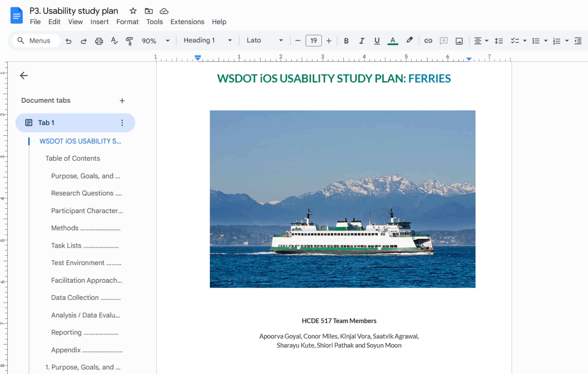Viewport: 588px width, 374px height.
Task: Open line and paragraph spacing
Action: click(499, 41)
